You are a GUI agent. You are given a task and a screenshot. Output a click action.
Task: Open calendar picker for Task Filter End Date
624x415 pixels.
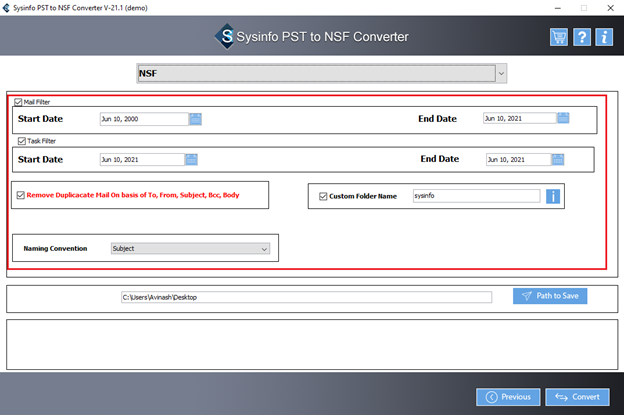[558, 160]
